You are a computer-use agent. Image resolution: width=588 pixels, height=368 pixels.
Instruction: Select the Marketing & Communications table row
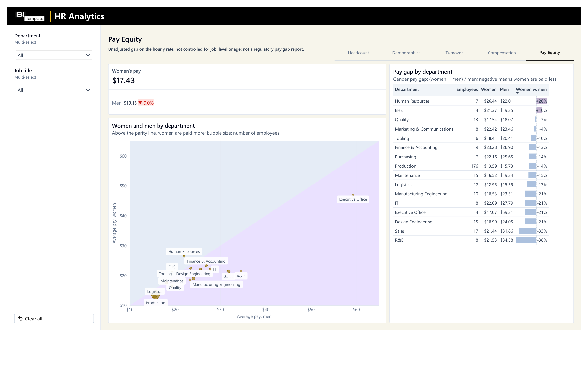(x=471, y=129)
